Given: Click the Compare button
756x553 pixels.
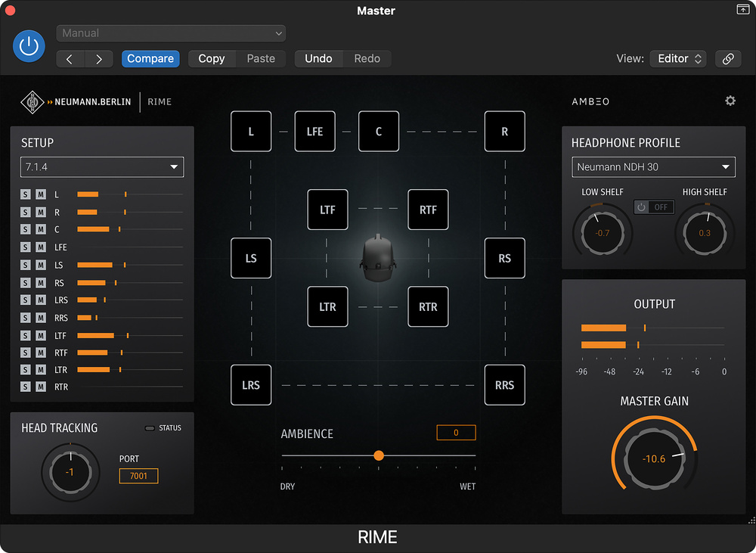Looking at the screenshot, I should pos(150,59).
